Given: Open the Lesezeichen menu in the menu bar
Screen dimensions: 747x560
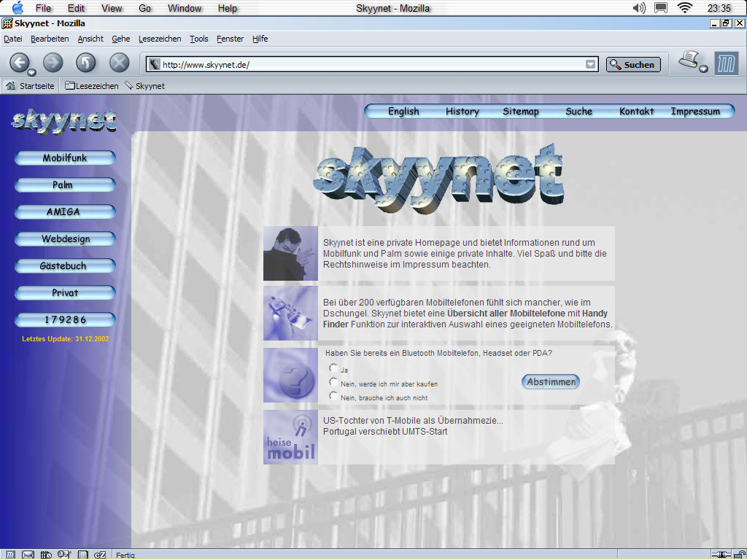Looking at the screenshot, I should pos(160,39).
